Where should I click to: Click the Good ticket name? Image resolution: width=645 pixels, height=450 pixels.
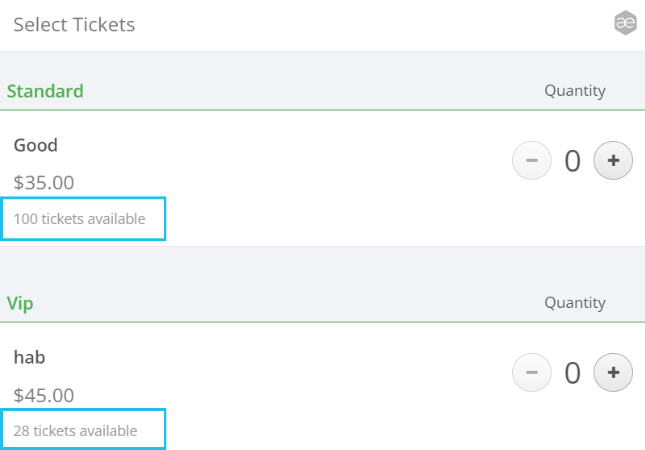[x=36, y=145]
